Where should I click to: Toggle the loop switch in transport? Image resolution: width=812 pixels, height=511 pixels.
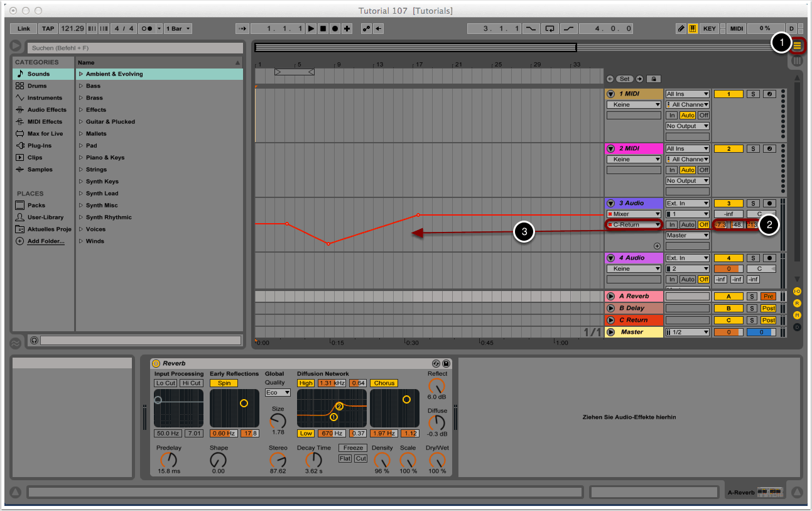coord(550,28)
